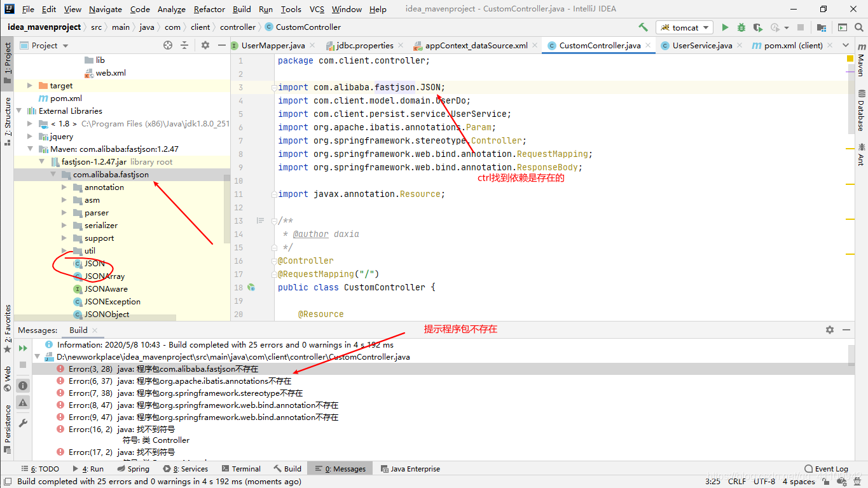Viewport: 868px width, 488px height.
Task: Click the gutter icon on line 18
Action: click(251, 287)
